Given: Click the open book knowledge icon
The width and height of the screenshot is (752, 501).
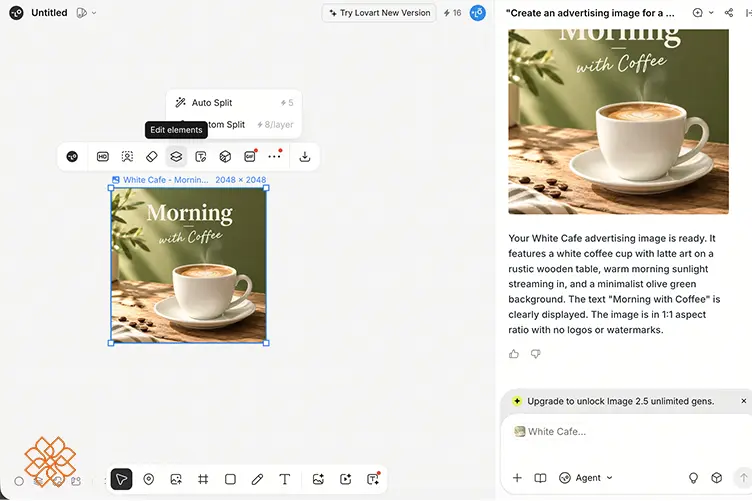Looking at the screenshot, I should 540,478.
